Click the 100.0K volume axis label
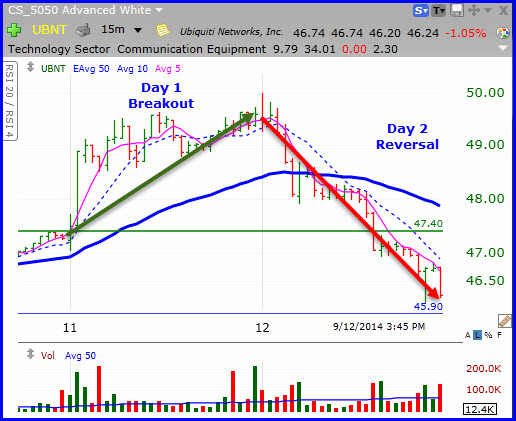The image size is (516, 421). click(x=484, y=389)
